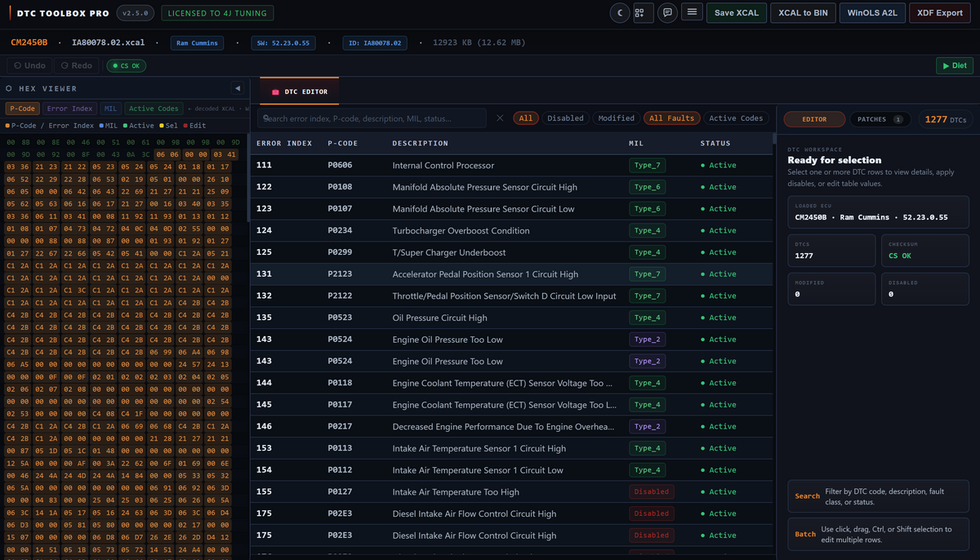Sort by Status column header

(715, 144)
